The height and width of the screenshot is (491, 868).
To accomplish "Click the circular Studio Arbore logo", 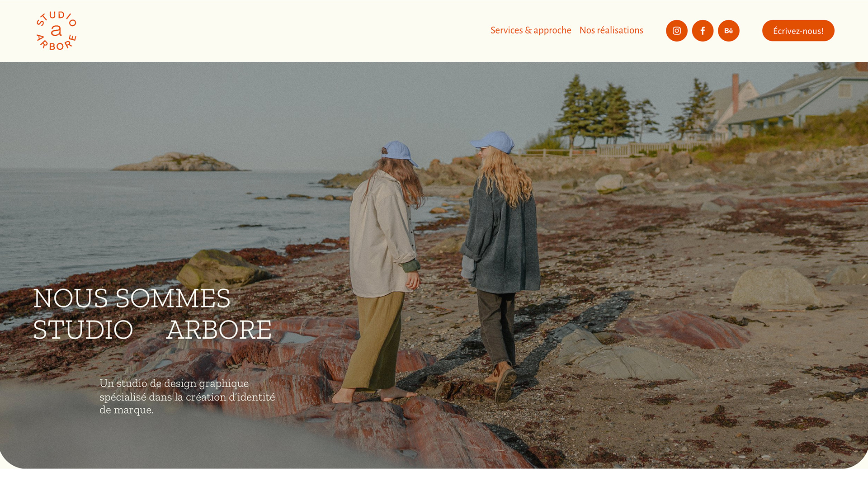I will click(x=57, y=31).
